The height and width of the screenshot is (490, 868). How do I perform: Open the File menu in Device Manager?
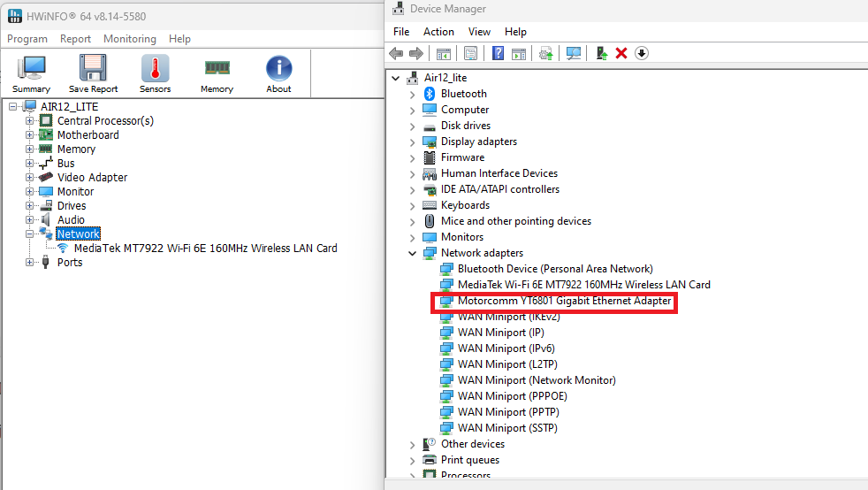coord(401,32)
